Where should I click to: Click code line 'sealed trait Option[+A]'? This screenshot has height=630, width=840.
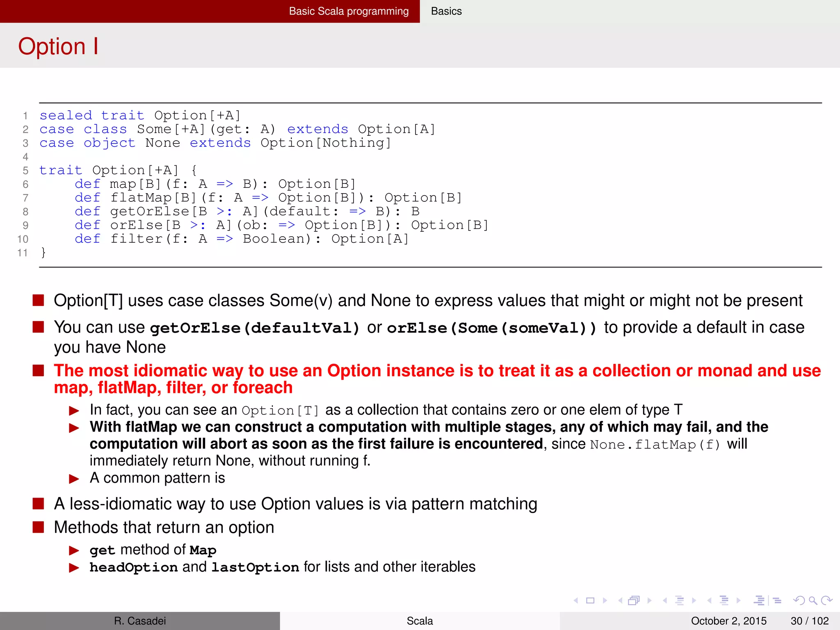coord(140,115)
